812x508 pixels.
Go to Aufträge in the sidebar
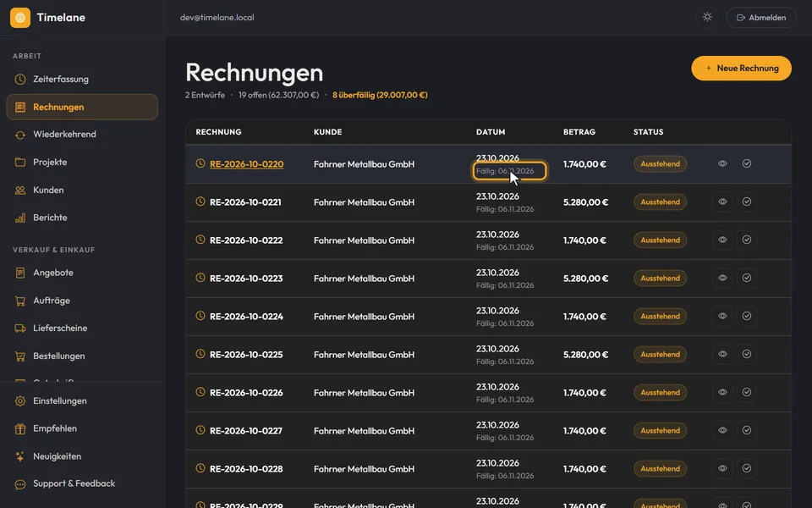tap(82, 301)
